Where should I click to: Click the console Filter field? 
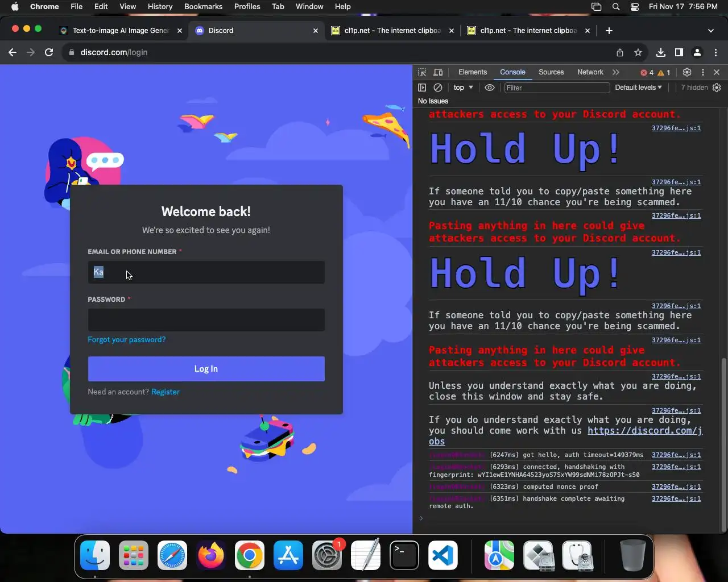(x=557, y=88)
